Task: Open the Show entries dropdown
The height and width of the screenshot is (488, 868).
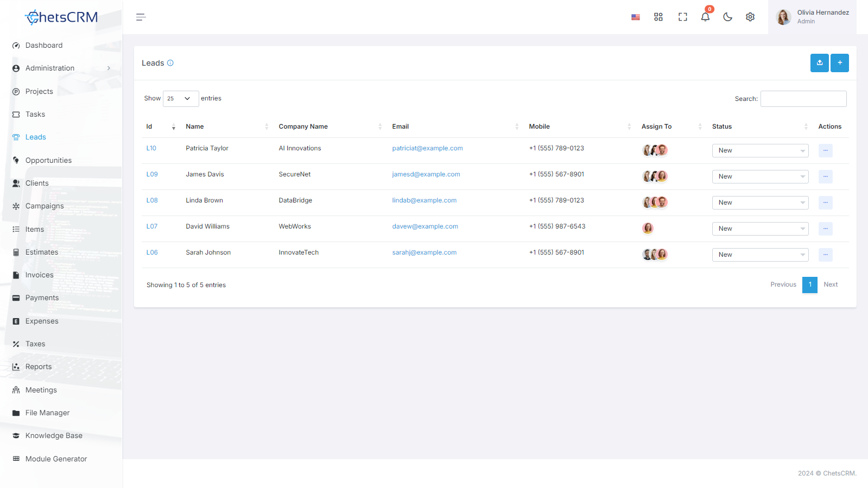Action: (181, 99)
